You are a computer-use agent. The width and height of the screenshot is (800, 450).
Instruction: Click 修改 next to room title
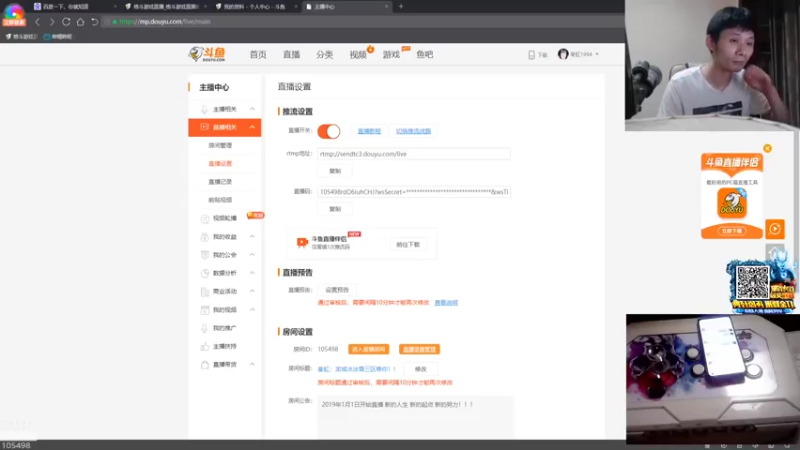(x=420, y=369)
